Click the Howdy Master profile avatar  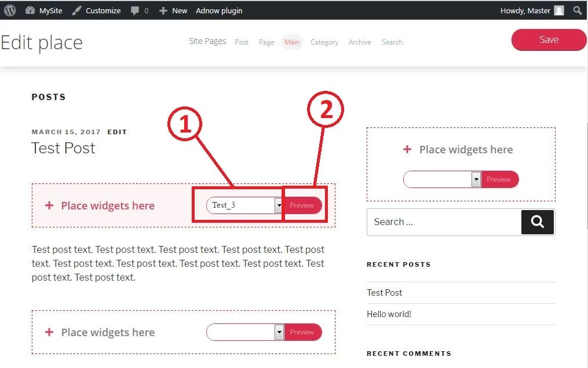(x=558, y=10)
